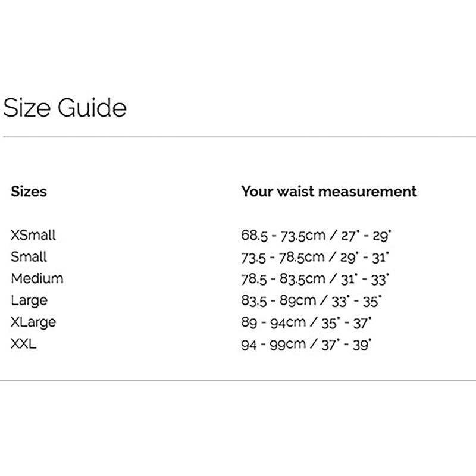
Task: Select the Sizes column header
Action: (29, 192)
